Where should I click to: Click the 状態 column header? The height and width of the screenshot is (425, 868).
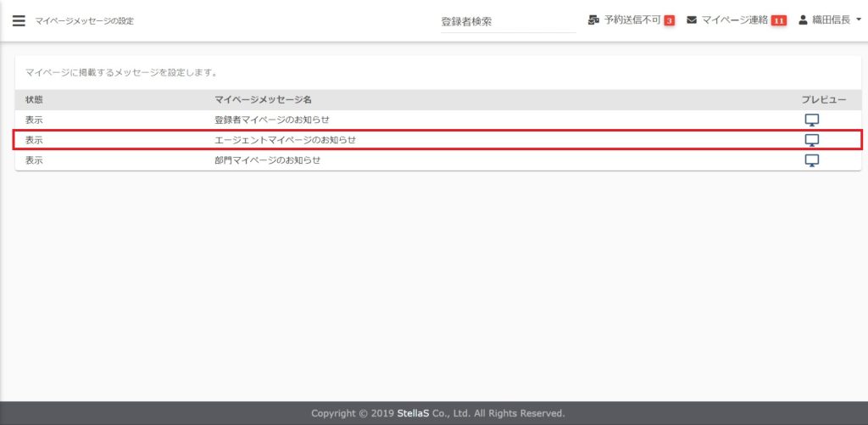(x=34, y=100)
